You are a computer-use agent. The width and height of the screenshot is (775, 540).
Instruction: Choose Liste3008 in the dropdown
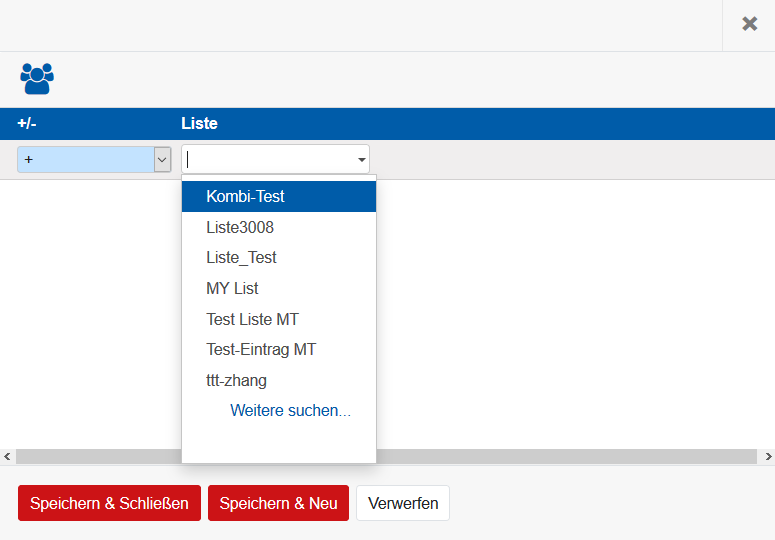coord(240,227)
